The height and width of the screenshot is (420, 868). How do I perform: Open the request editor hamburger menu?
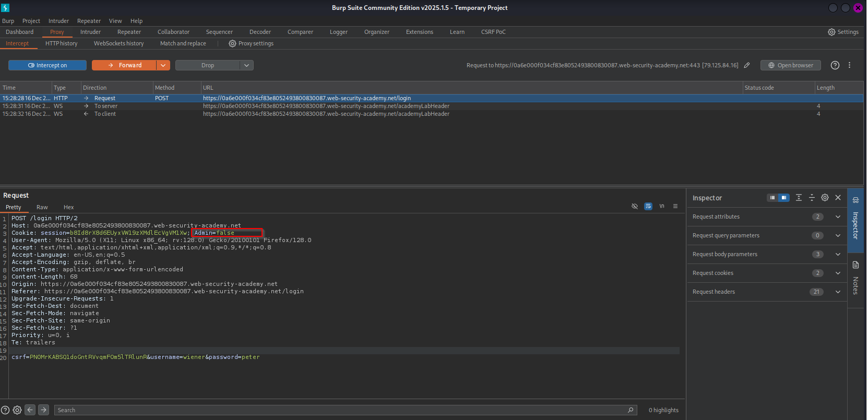coord(675,206)
